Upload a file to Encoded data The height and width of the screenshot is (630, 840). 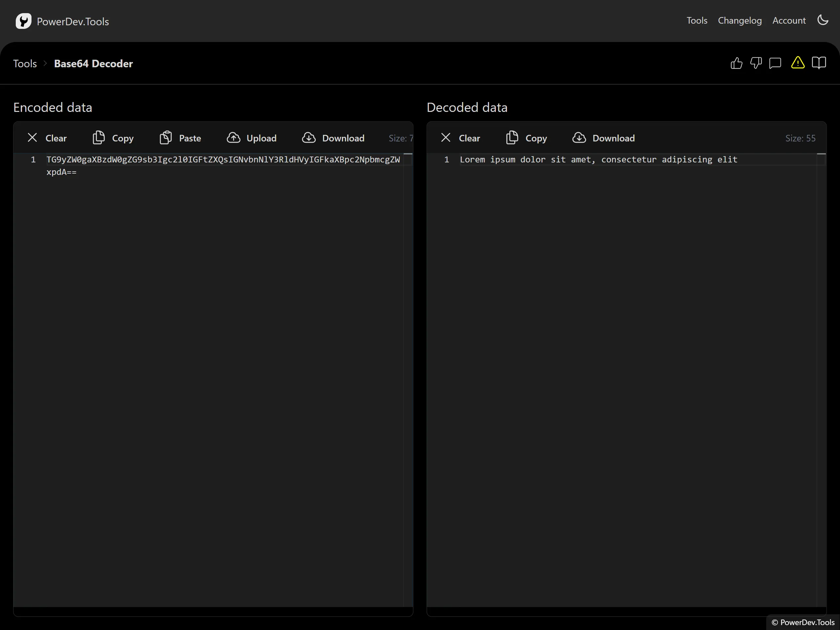tap(252, 138)
